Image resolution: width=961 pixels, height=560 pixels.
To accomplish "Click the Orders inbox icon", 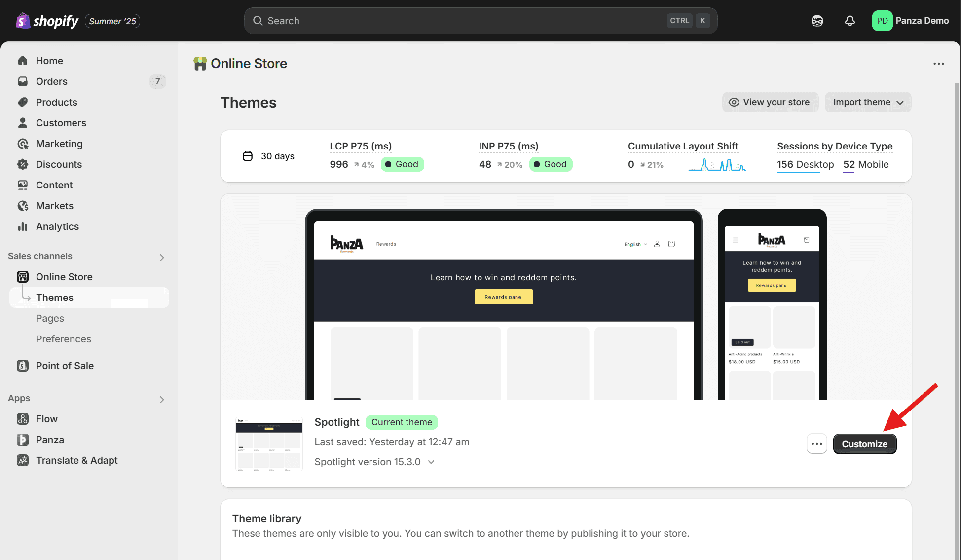I will point(23,81).
